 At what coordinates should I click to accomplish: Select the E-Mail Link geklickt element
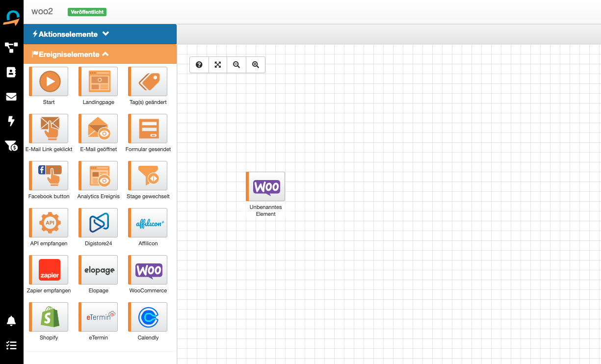49,129
